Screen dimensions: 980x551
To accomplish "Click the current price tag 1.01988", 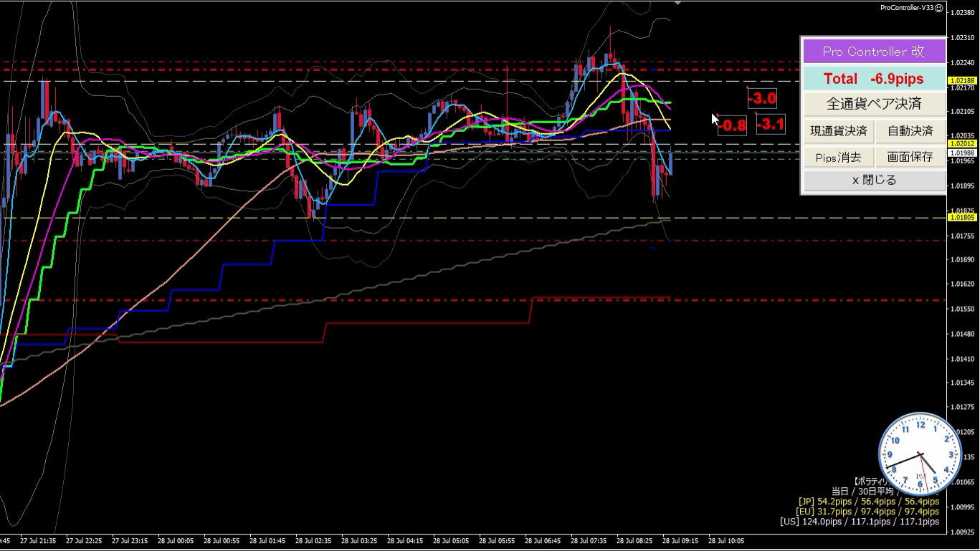I will [961, 153].
